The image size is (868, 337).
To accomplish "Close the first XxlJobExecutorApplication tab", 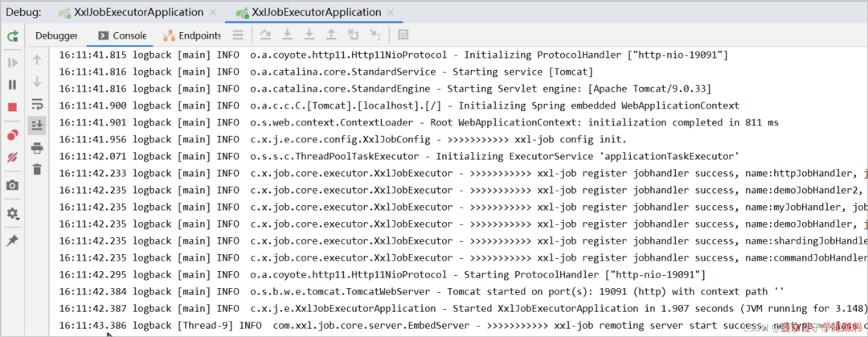I will (212, 12).
